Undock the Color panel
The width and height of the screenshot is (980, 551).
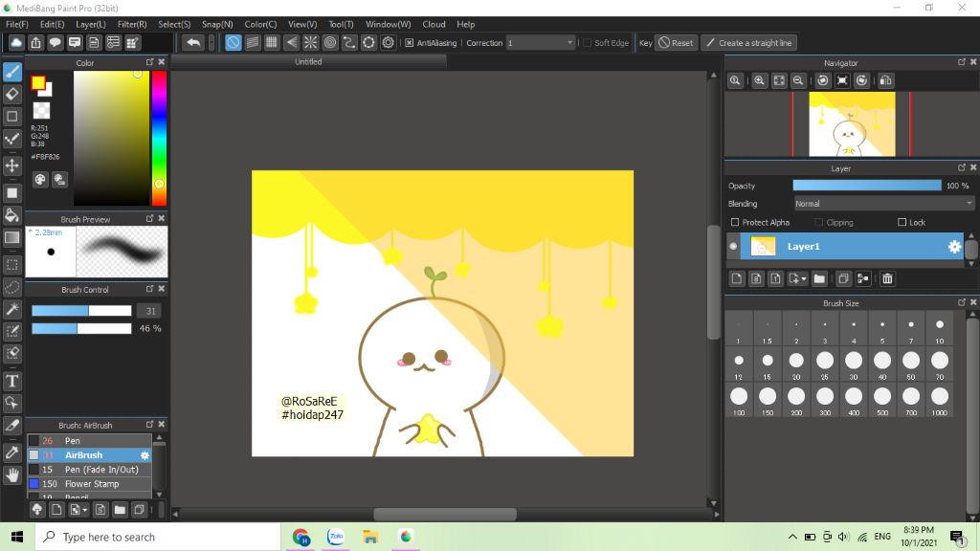[x=150, y=62]
